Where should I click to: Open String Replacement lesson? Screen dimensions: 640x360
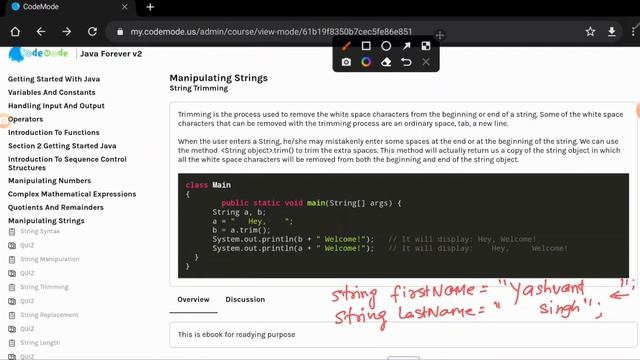49,315
